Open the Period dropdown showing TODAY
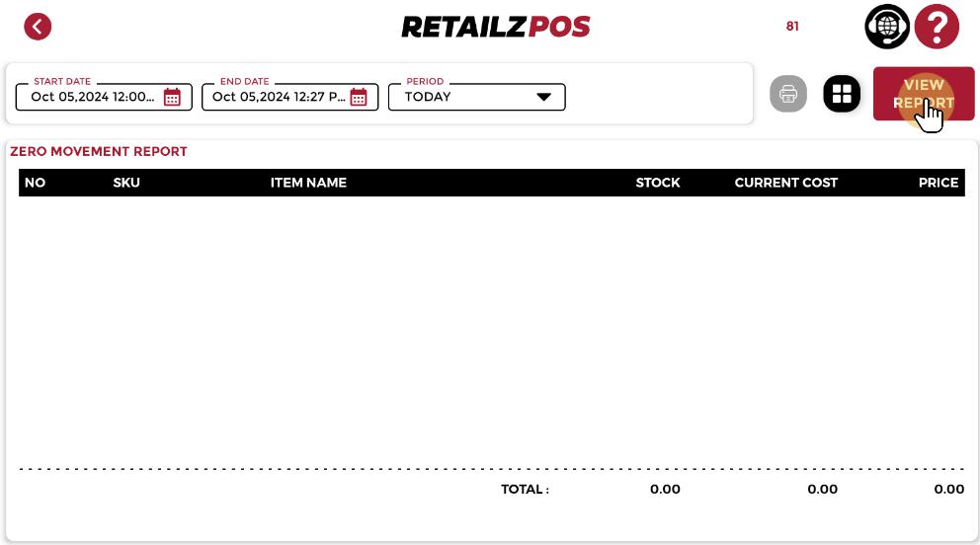Screen dimensions: 980x545 (x=464, y=97)
